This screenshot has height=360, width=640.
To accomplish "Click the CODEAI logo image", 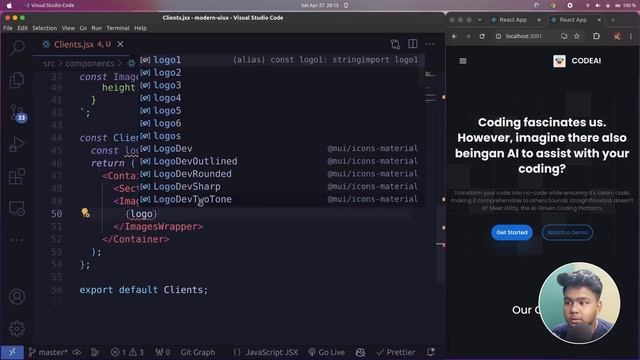I will tap(559, 61).
